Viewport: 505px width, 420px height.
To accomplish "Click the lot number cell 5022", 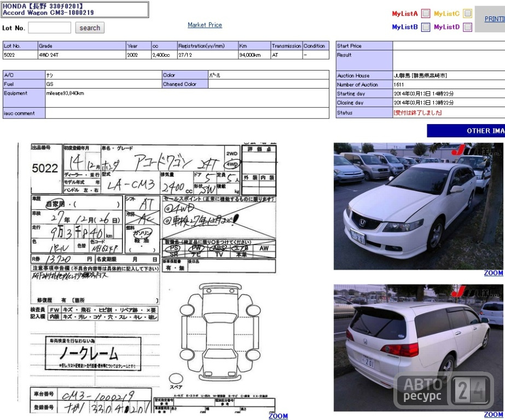I will tap(20, 55).
